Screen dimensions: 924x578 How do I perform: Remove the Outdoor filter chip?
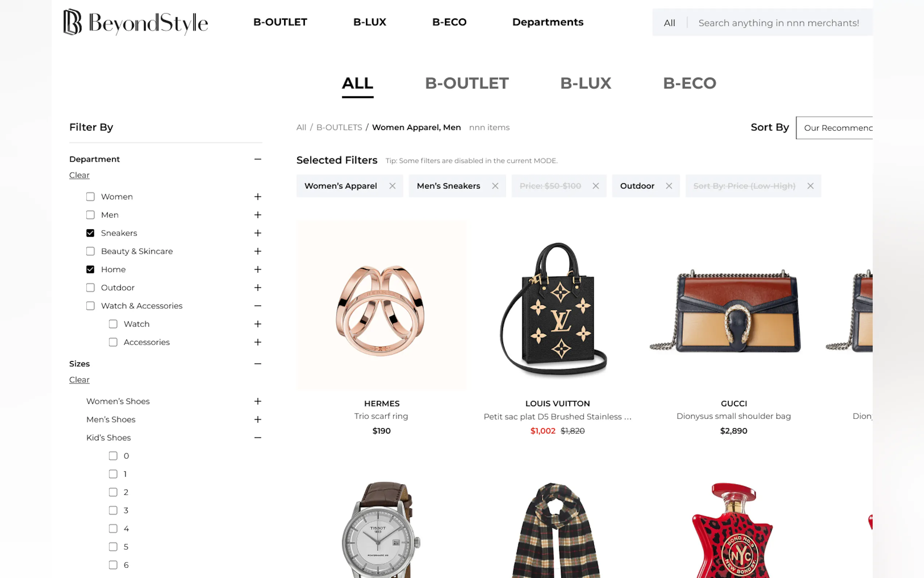point(669,186)
